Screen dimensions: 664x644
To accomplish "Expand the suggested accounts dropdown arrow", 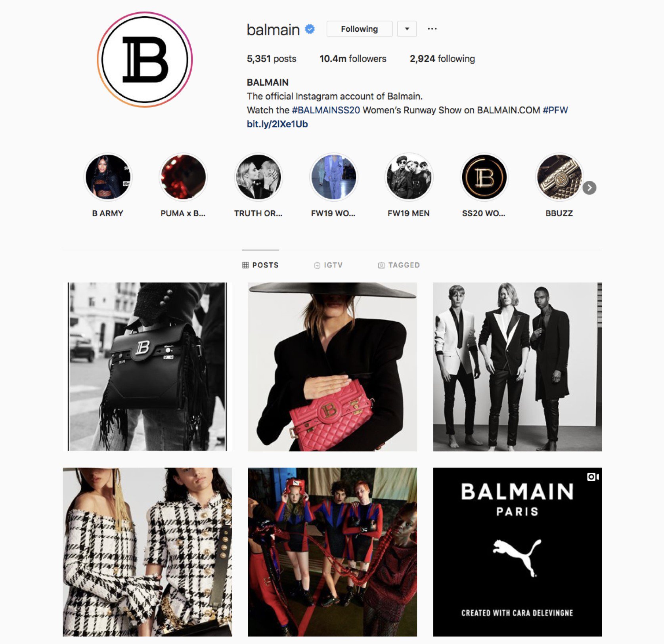I will point(407,29).
